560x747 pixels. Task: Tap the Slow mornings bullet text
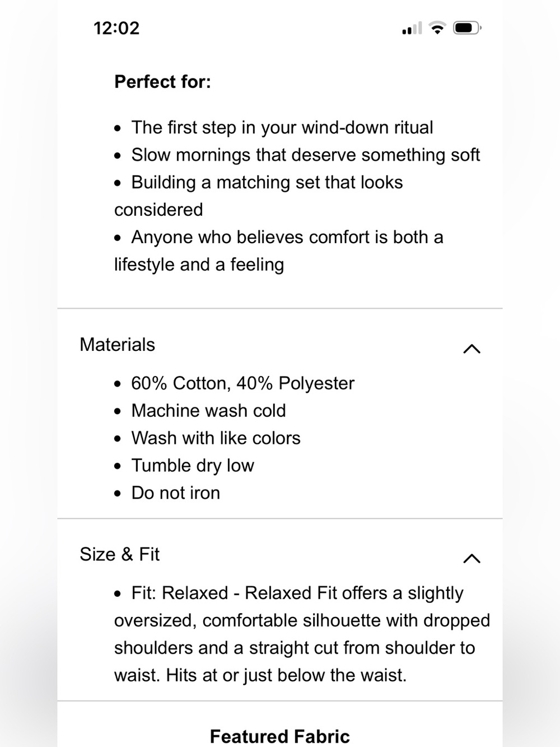pyautogui.click(x=306, y=155)
